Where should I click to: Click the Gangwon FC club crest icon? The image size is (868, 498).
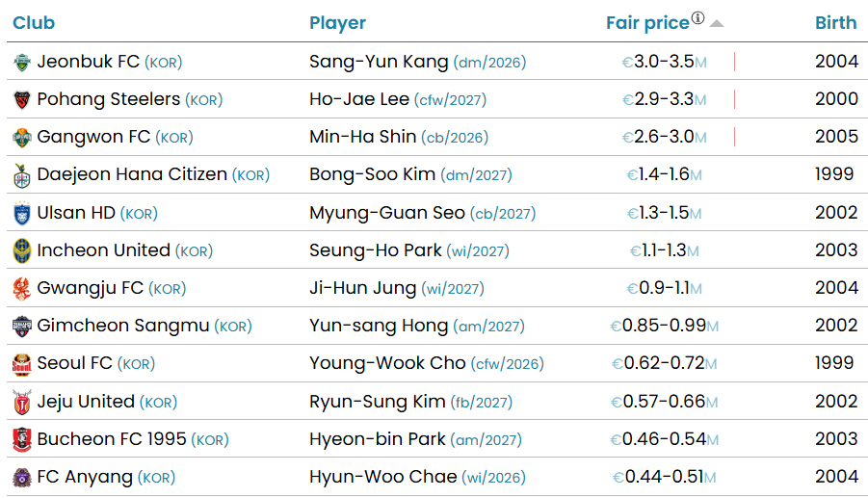coord(22,138)
